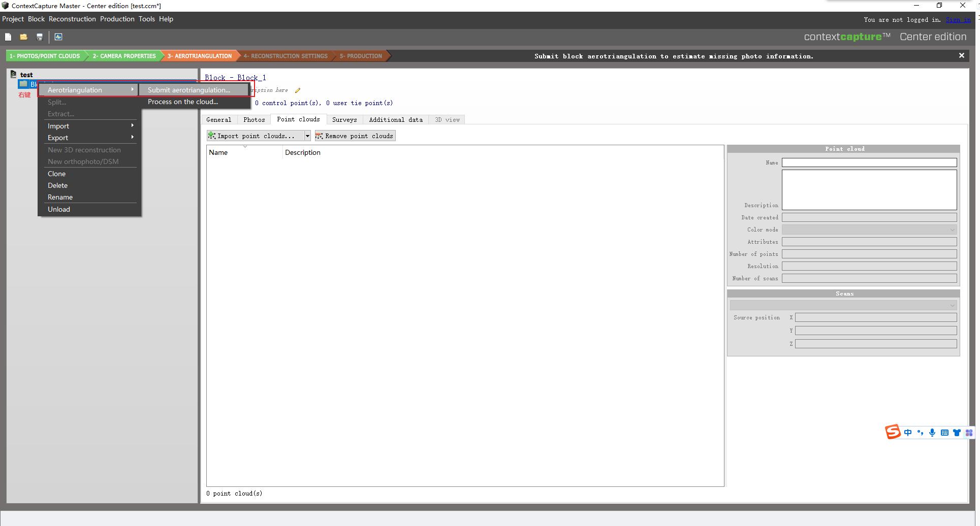
Task: Click the Save project icon
Action: pos(40,37)
